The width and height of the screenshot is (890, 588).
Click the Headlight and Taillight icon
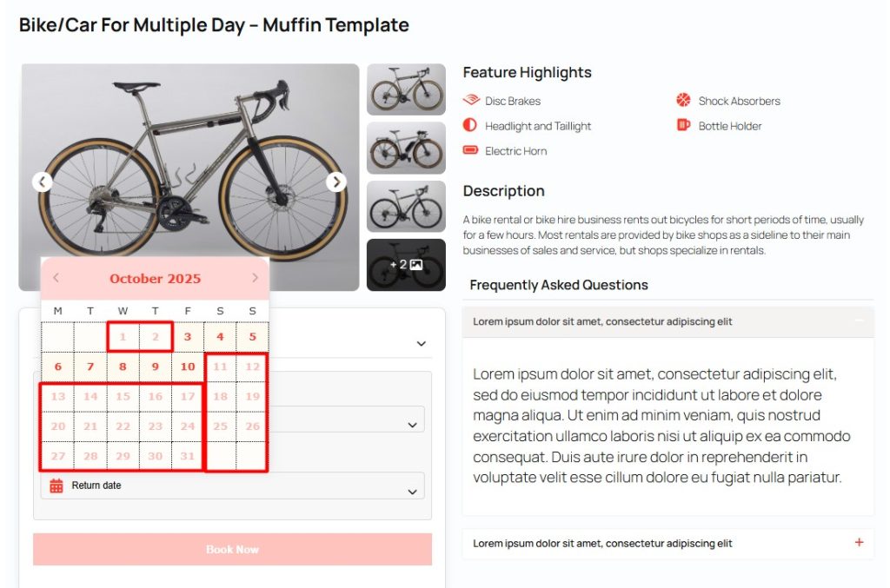click(x=470, y=125)
